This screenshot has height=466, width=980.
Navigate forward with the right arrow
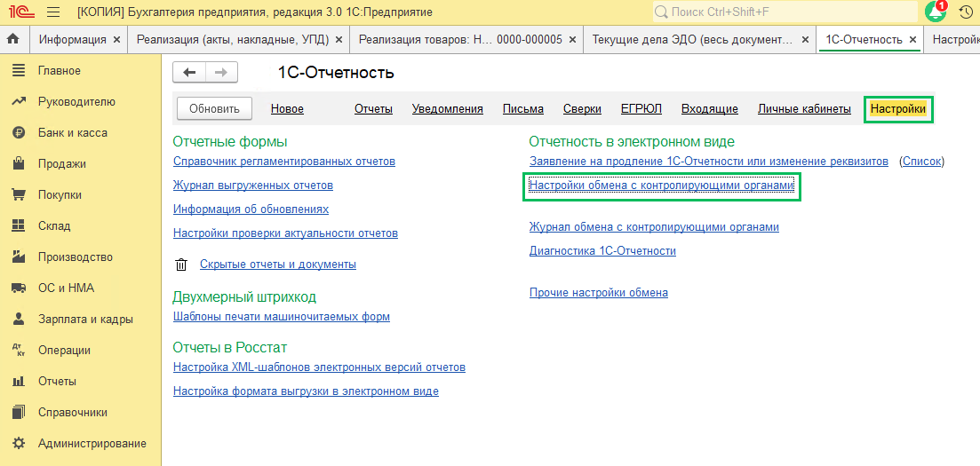tap(221, 73)
